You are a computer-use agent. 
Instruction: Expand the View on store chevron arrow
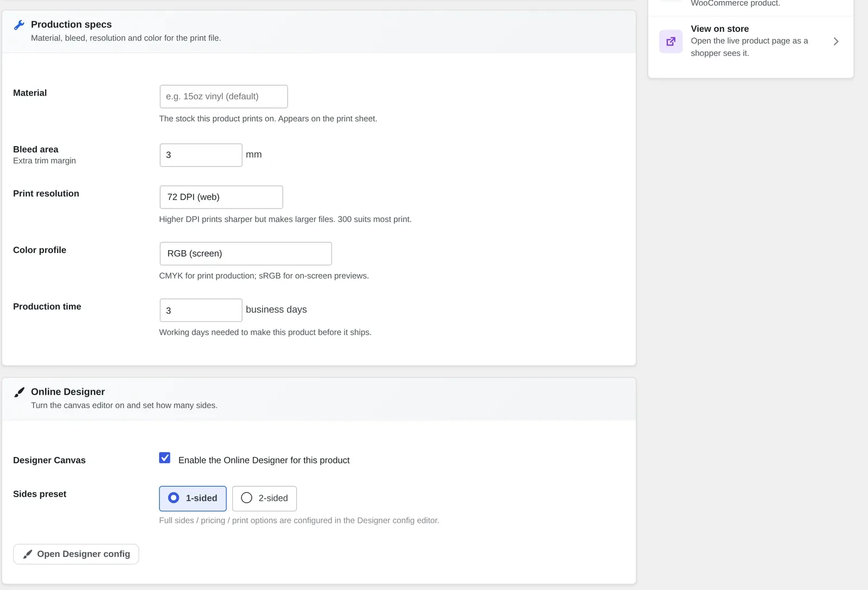pos(836,41)
